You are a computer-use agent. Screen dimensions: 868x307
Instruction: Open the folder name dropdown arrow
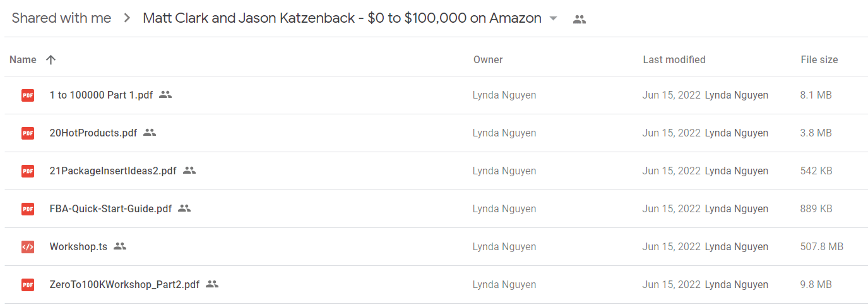pyautogui.click(x=554, y=19)
